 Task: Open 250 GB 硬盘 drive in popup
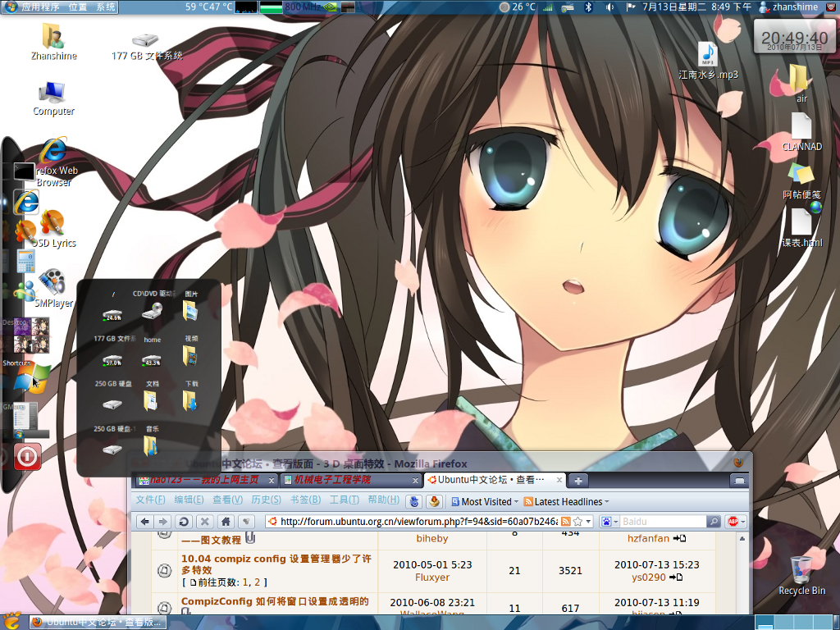[x=112, y=404]
